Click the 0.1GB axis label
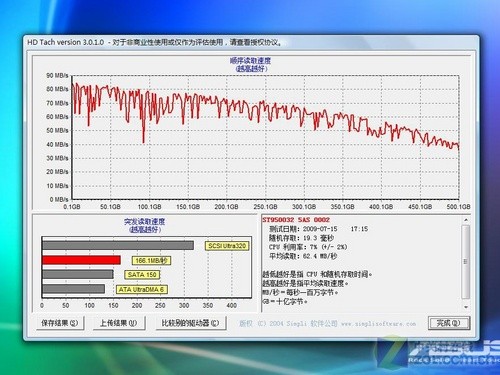 coord(72,207)
